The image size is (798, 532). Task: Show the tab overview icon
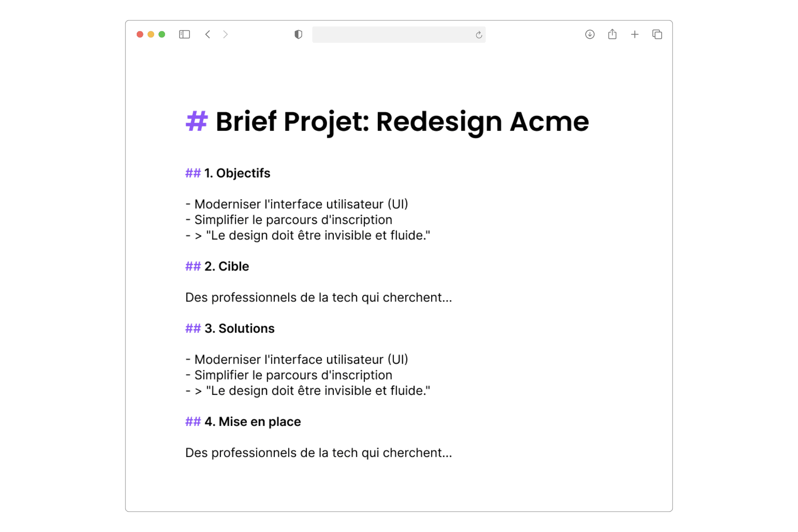pyautogui.click(x=657, y=34)
